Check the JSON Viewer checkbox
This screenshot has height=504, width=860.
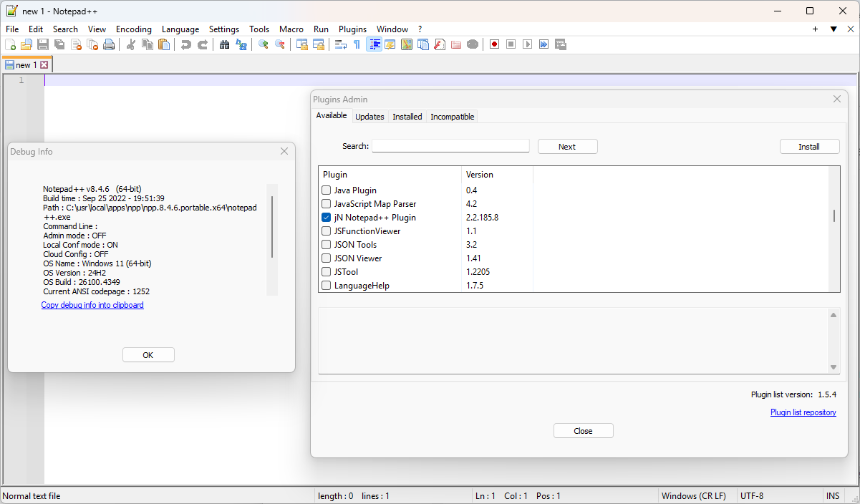[x=327, y=258]
